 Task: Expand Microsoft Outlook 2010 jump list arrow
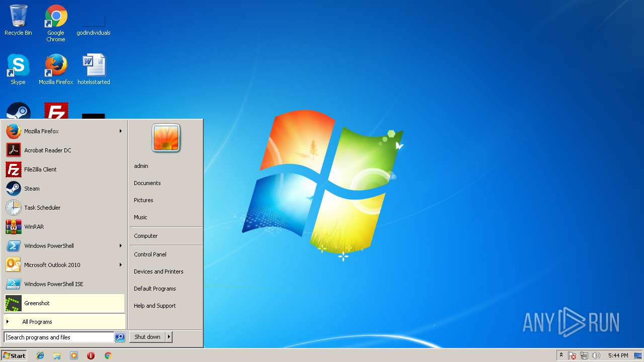[120, 265]
